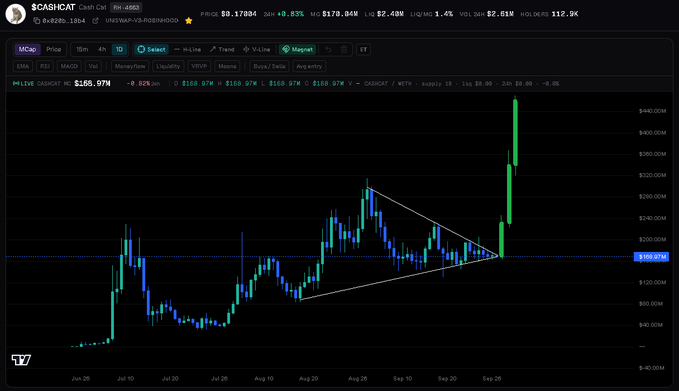This screenshot has width=679, height=391.
Task: Click the trash delete drawings icon
Action: point(344,49)
